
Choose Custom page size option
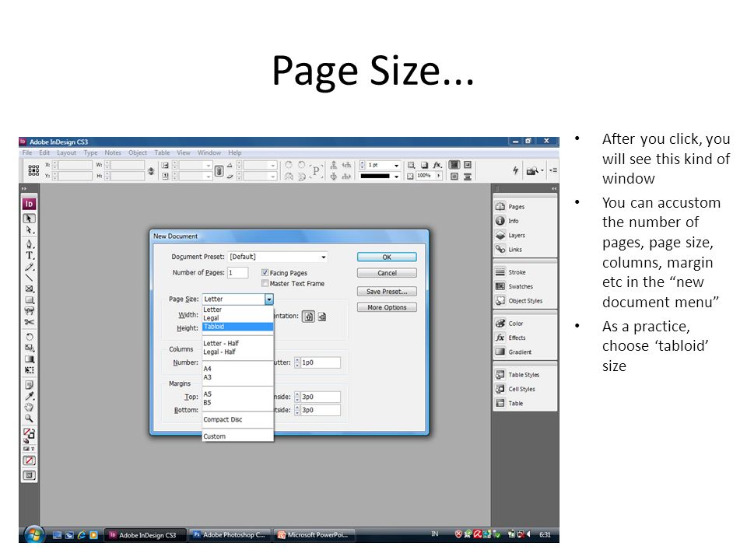tap(238, 436)
